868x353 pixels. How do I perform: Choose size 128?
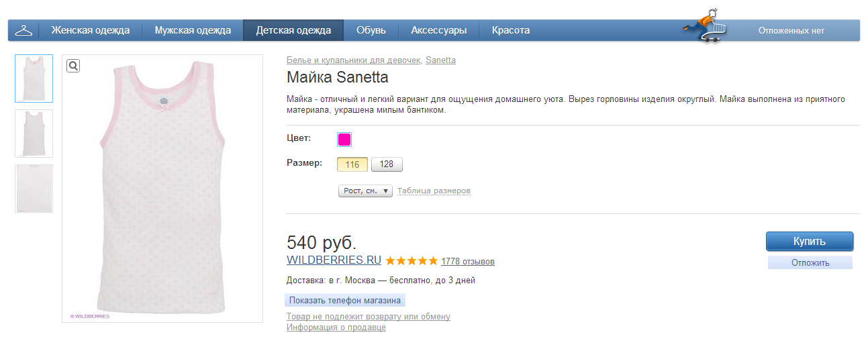pyautogui.click(x=387, y=164)
